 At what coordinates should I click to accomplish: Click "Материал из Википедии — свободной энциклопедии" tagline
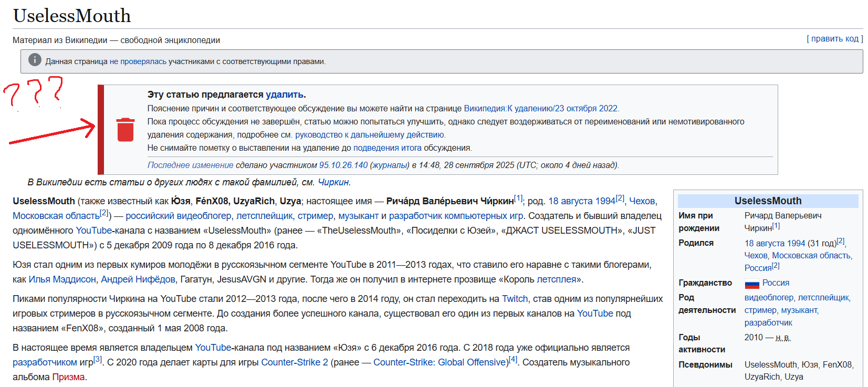tap(117, 40)
